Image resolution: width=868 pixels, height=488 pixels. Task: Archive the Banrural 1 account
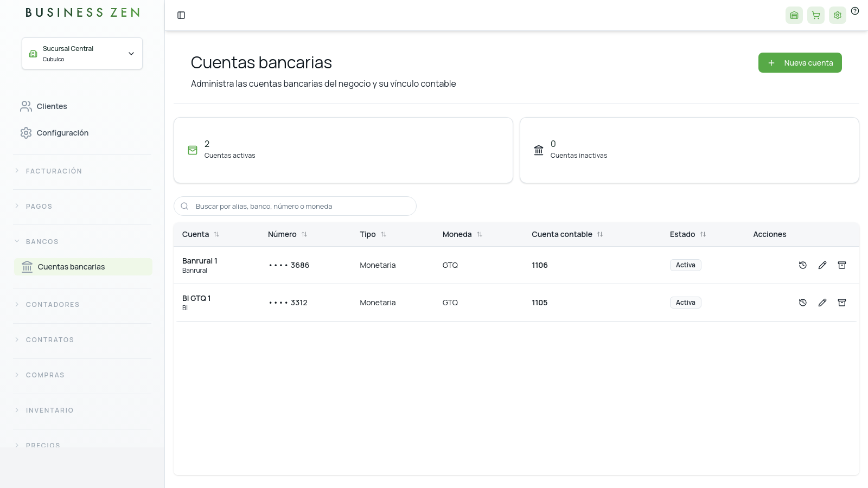[842, 265]
